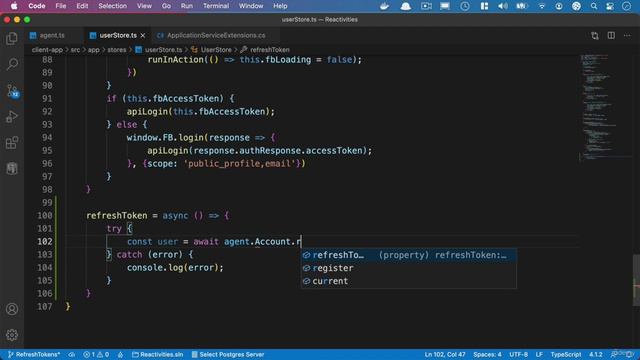Select refreshToken autocomplete suggestion
Viewport: 640px width, 360px height.
pos(409,255)
